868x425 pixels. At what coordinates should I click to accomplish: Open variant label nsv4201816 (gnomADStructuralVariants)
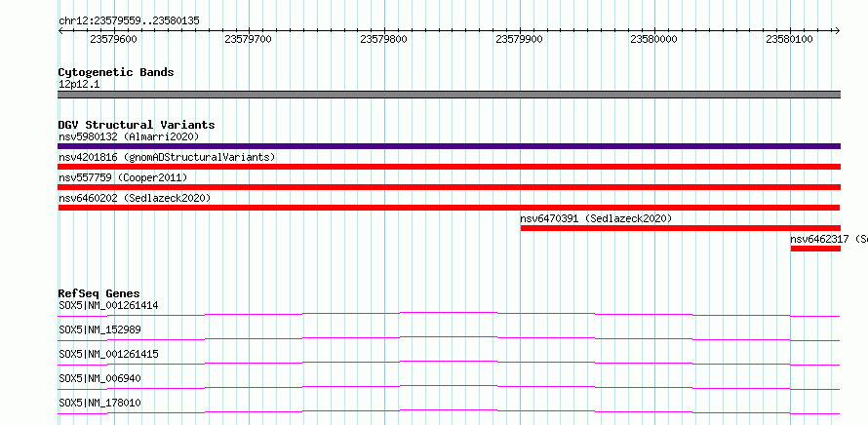click(167, 157)
